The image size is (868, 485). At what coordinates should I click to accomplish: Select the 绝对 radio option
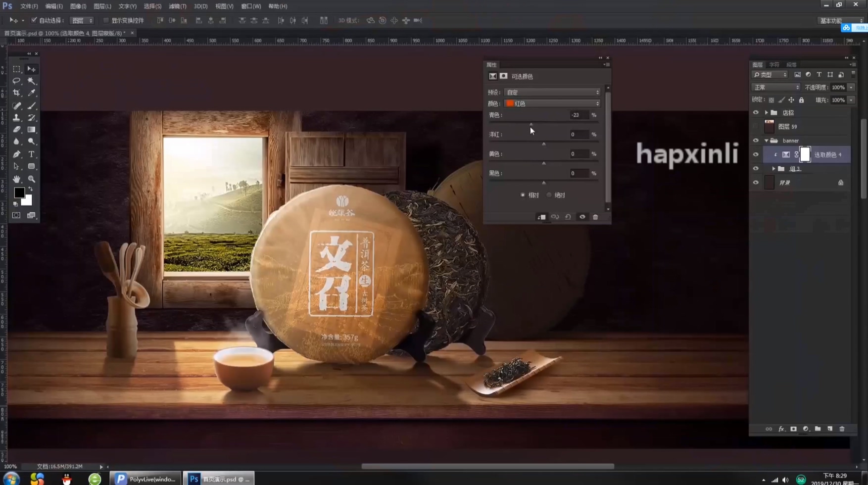pos(549,195)
